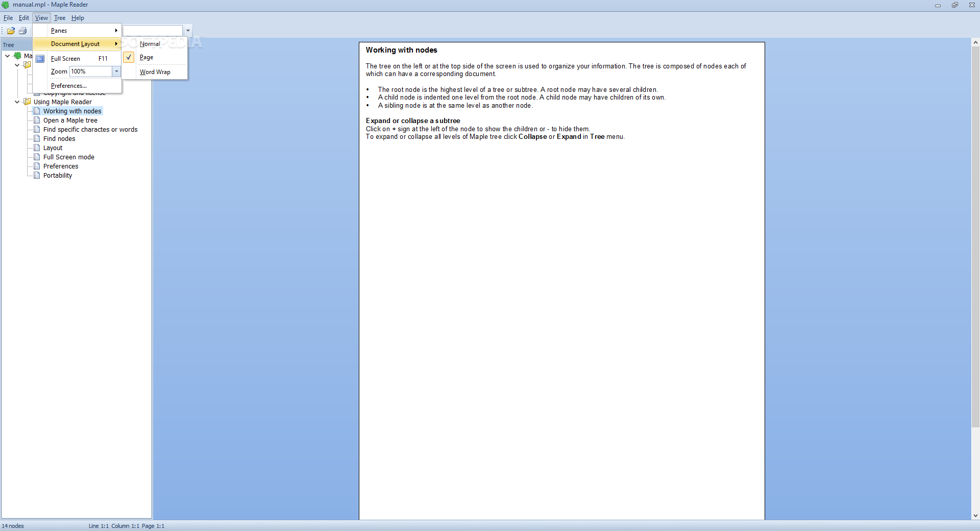This screenshot has width=980, height=531.
Task: Click the document icon beside Find specific charactes
Action: pyautogui.click(x=37, y=129)
